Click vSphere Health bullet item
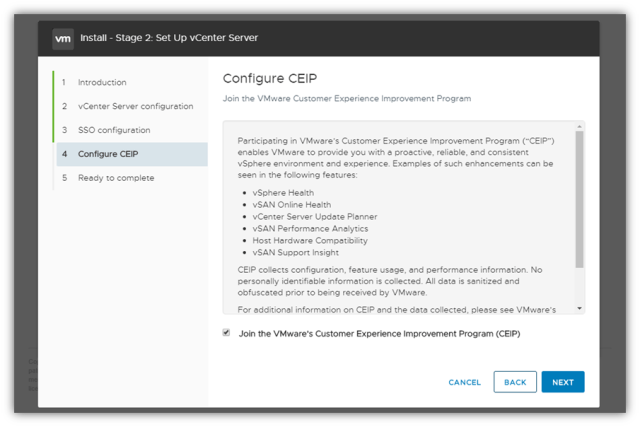 285,193
